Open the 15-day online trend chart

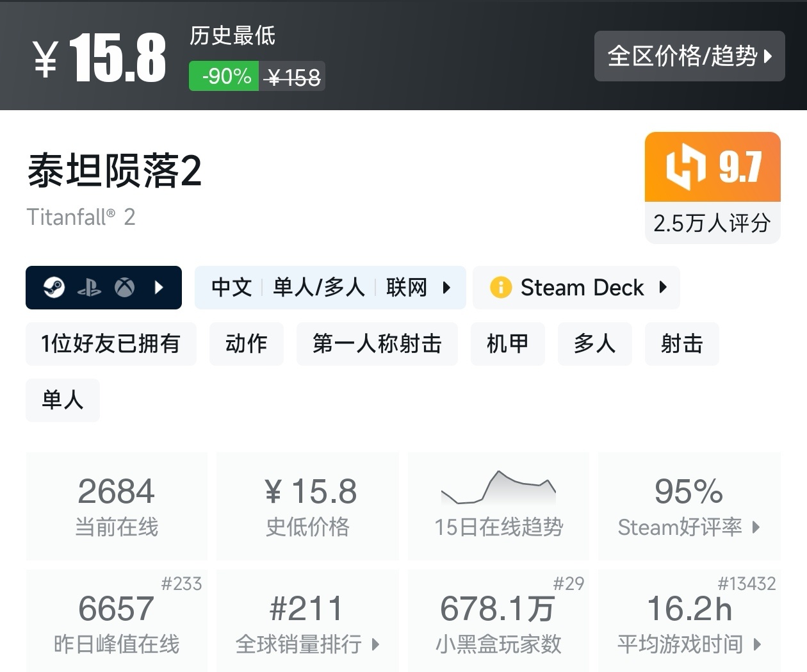pyautogui.click(x=498, y=506)
